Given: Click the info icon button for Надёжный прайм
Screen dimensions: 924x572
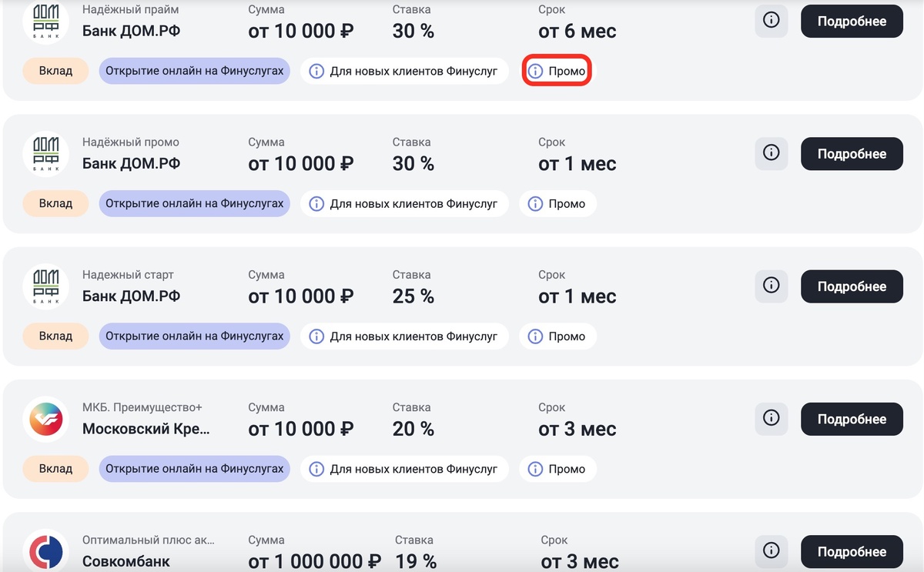Looking at the screenshot, I should (x=771, y=21).
